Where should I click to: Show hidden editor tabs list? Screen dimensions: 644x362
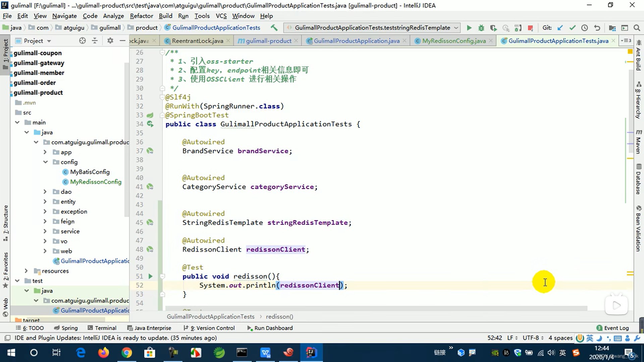click(x=626, y=41)
